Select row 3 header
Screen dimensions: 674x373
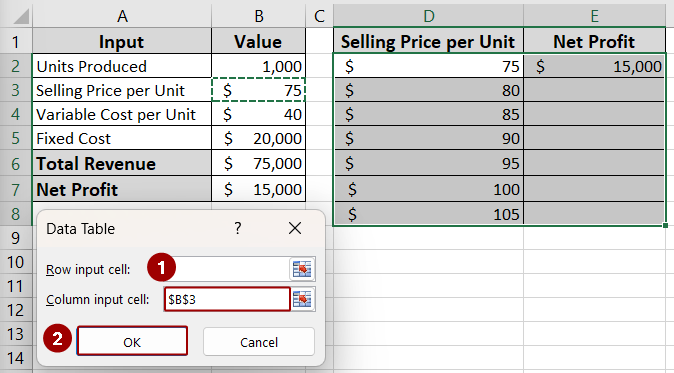tap(16, 90)
